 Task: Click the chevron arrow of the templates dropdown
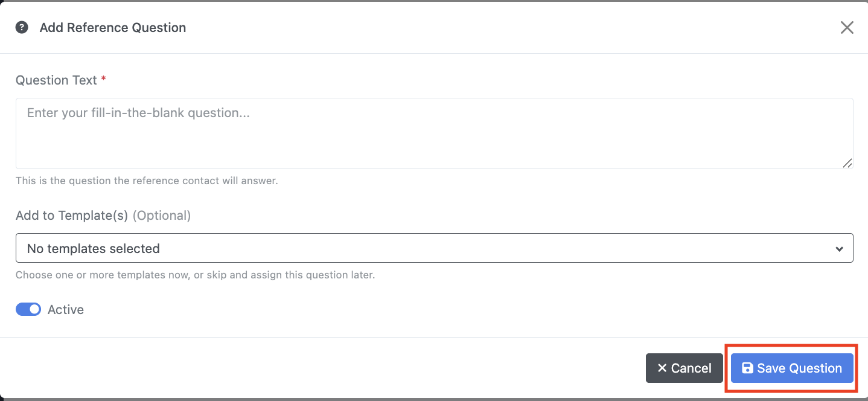[x=839, y=249]
